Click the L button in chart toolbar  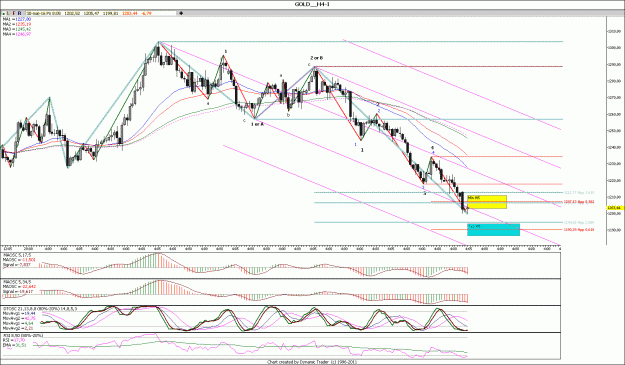8,13
